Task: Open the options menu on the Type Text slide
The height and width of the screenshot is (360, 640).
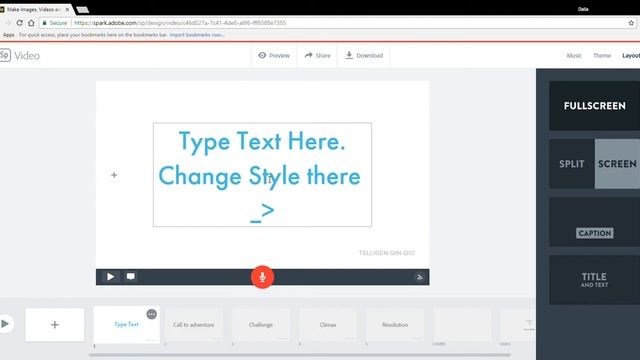Action: point(151,314)
